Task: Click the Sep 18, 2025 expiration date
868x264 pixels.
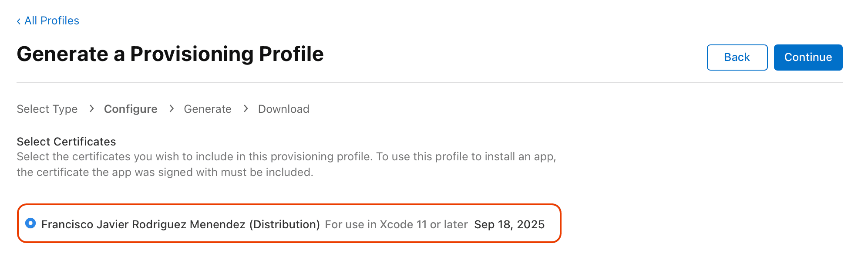Action: point(509,224)
